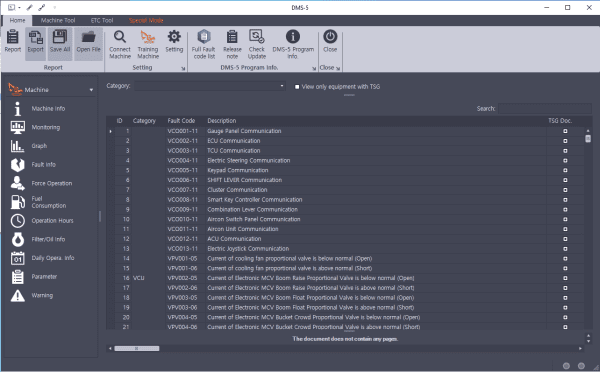Select Smart Key Controller Communication row
The width and height of the screenshot is (600, 372).
coord(346,200)
